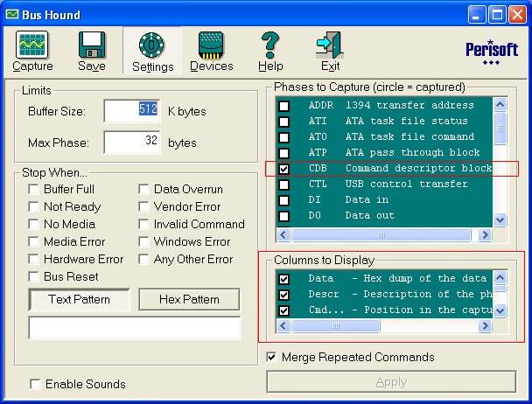Screen dimensions: 532x404
Task: Click the Apply button
Action: [x=391, y=382]
